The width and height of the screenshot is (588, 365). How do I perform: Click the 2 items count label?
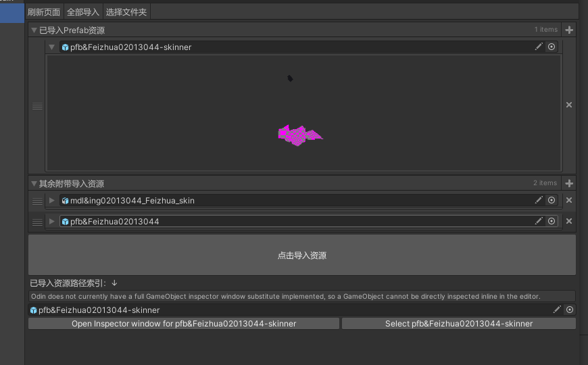545,182
